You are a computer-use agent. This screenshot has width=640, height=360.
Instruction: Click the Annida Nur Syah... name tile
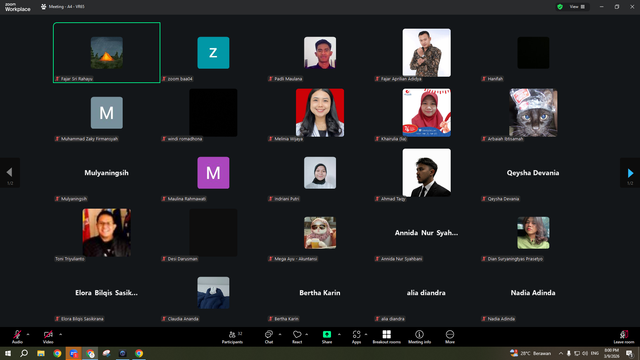click(427, 233)
